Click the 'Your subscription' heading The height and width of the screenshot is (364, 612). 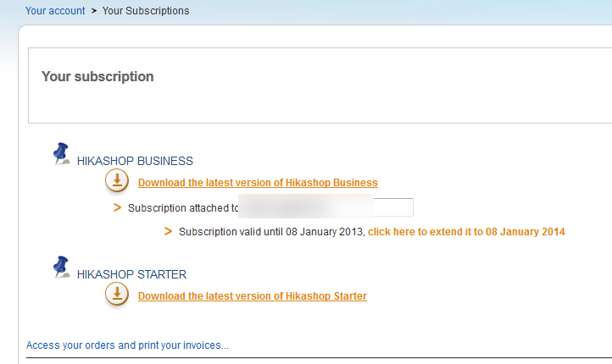(x=97, y=77)
